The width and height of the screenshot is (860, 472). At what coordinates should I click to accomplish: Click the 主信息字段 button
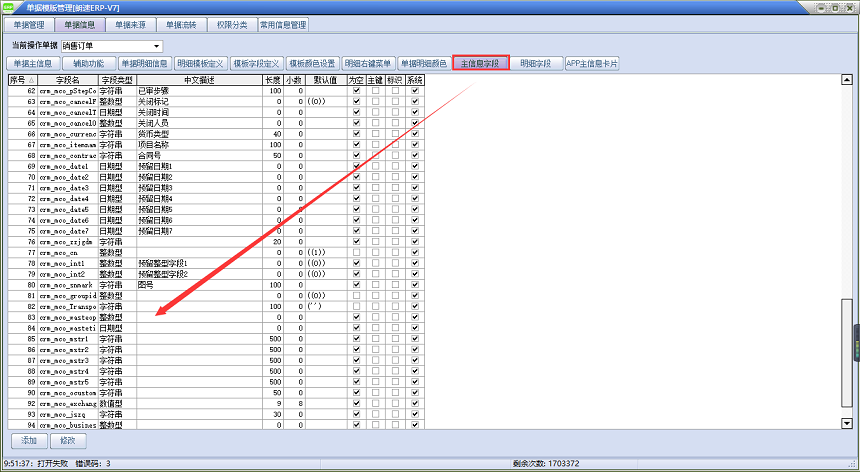pos(481,63)
